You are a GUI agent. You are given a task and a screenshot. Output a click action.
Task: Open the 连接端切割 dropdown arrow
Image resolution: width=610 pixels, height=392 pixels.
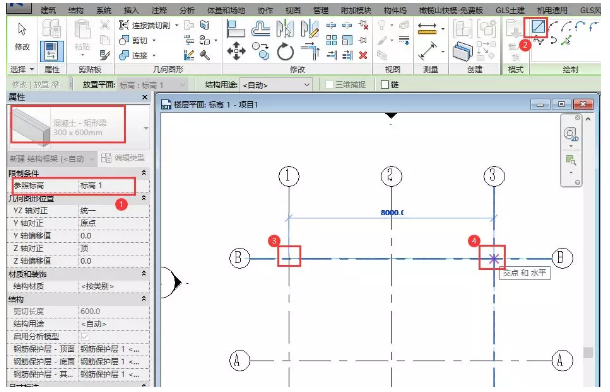tap(176, 26)
